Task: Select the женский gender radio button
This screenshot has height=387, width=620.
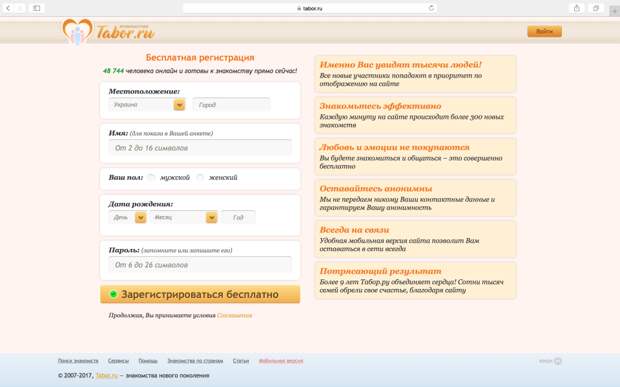Action: tap(200, 177)
